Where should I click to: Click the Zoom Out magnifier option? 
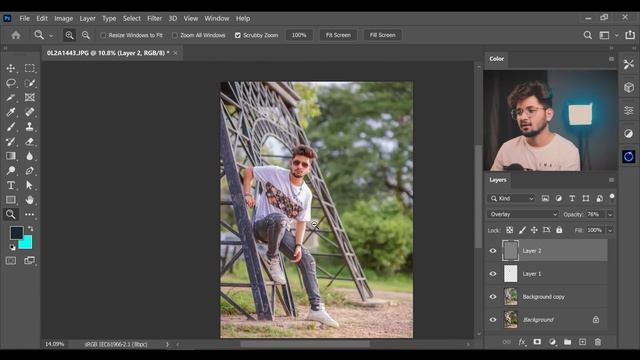(x=86, y=35)
